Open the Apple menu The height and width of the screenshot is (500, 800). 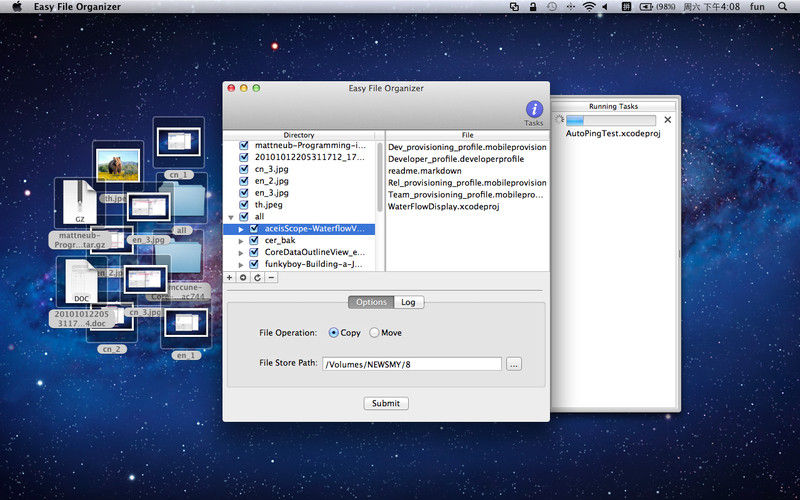tap(16, 7)
